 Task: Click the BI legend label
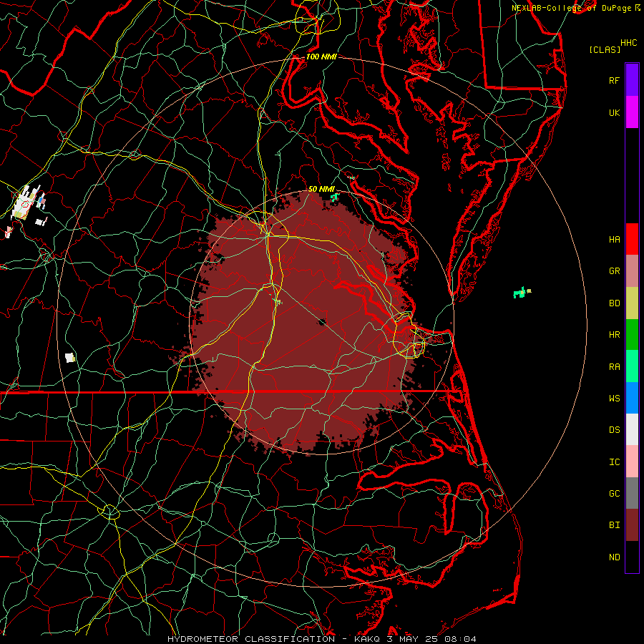[614, 525]
